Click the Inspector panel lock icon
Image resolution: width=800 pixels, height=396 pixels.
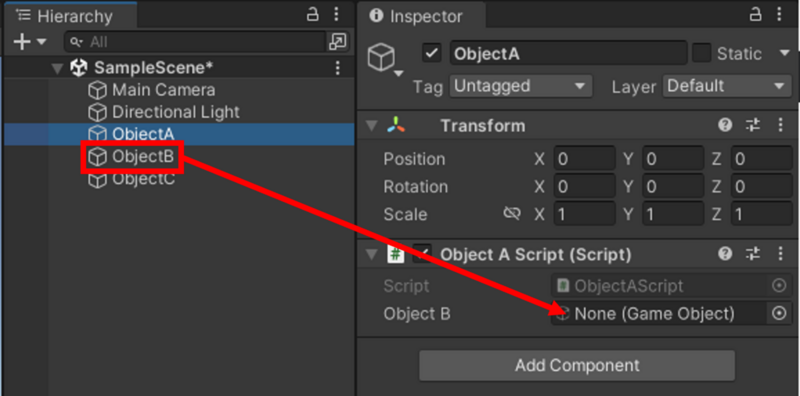pos(756,15)
